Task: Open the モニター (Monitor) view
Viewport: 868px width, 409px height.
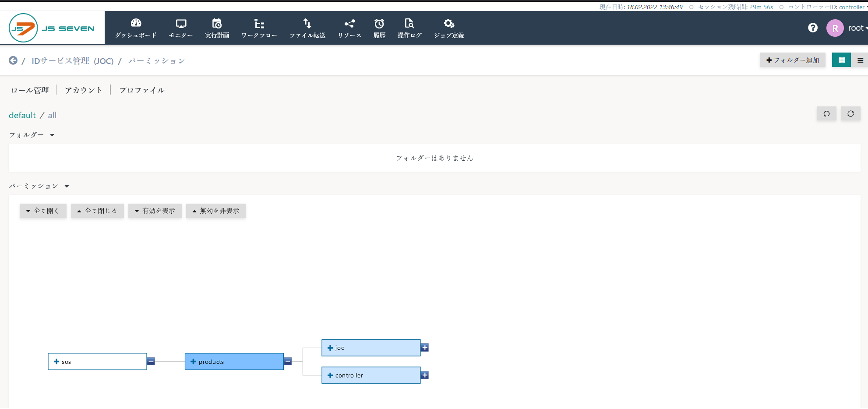Action: click(180, 27)
